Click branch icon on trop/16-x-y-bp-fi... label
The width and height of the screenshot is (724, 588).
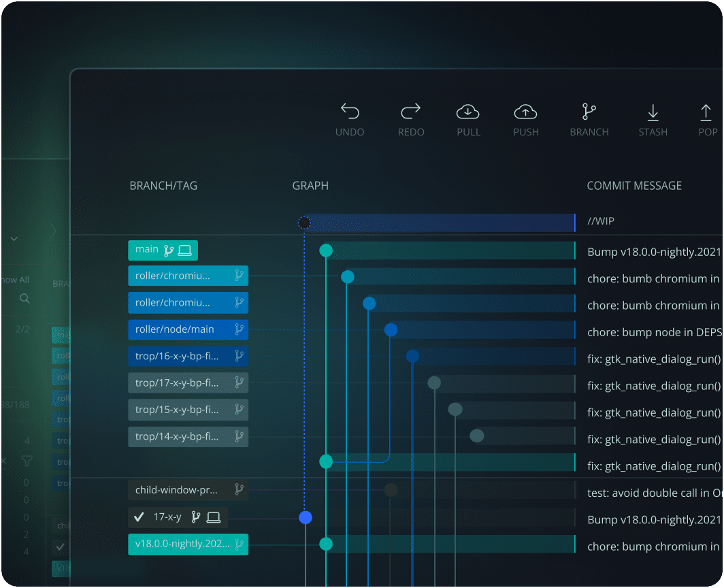click(x=239, y=356)
